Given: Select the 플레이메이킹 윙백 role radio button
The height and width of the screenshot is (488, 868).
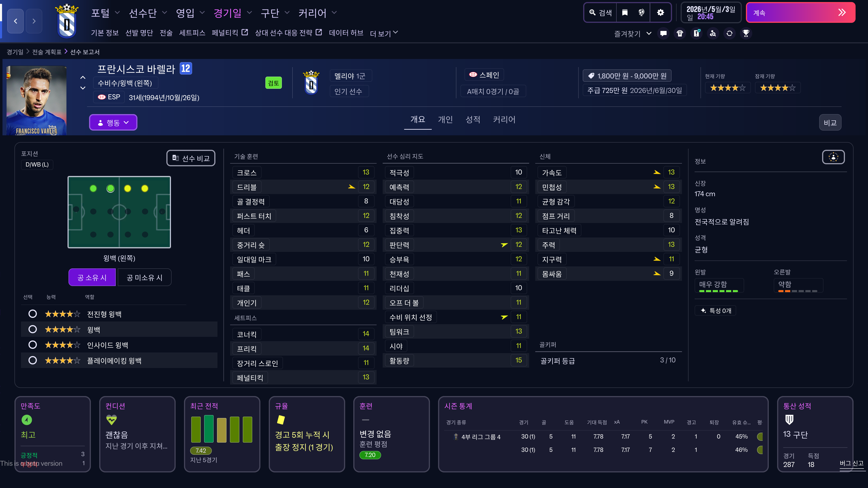Looking at the screenshot, I should pos(33,360).
